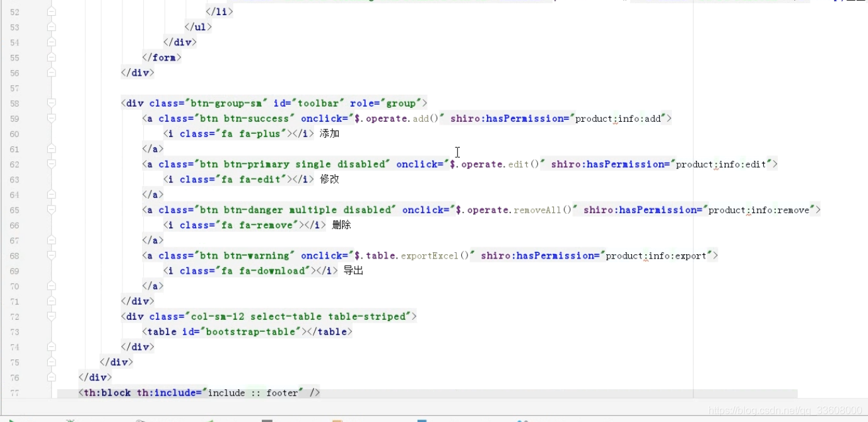Click line number 73 in the gutter

[15, 332]
